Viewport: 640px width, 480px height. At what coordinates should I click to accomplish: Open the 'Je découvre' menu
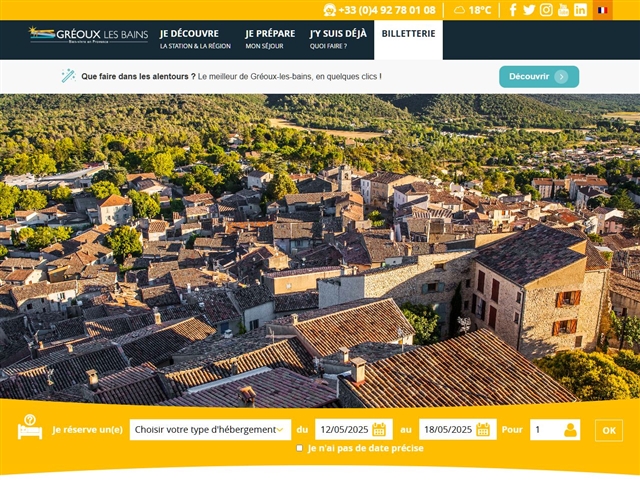coord(195,39)
